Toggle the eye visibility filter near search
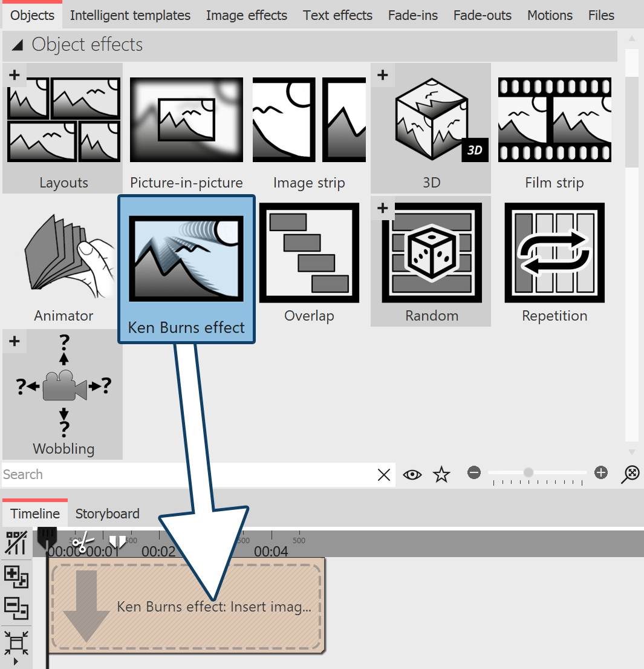Viewport: 644px width, 669px height. 412,474
